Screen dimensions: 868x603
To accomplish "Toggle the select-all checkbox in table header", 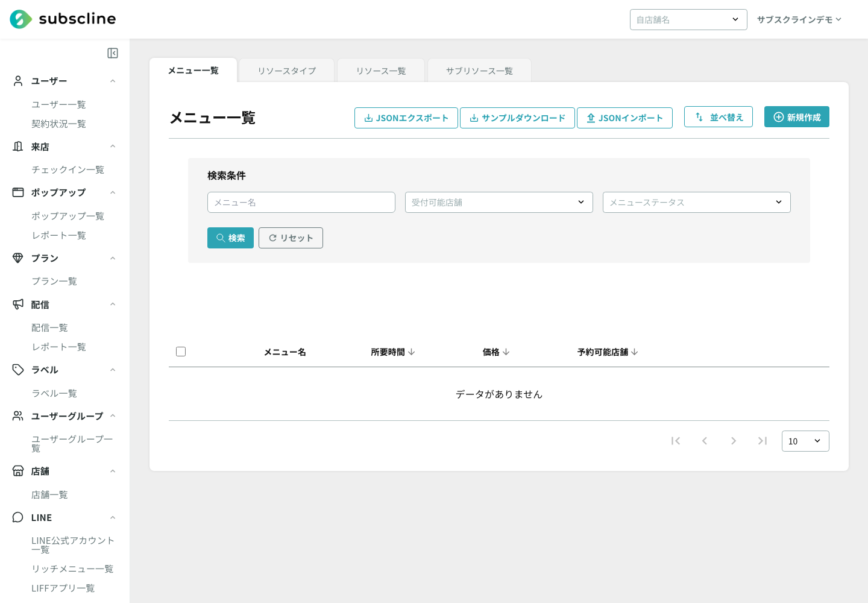I will (181, 352).
